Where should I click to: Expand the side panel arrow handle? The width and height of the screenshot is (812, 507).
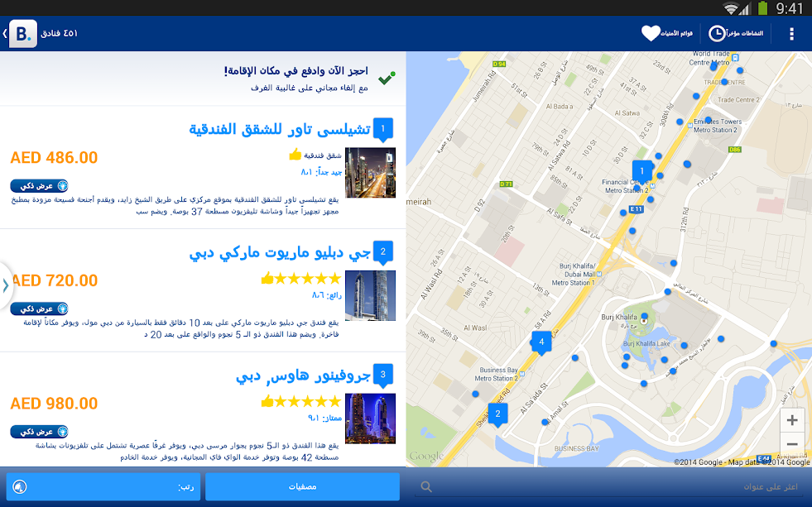[6, 285]
